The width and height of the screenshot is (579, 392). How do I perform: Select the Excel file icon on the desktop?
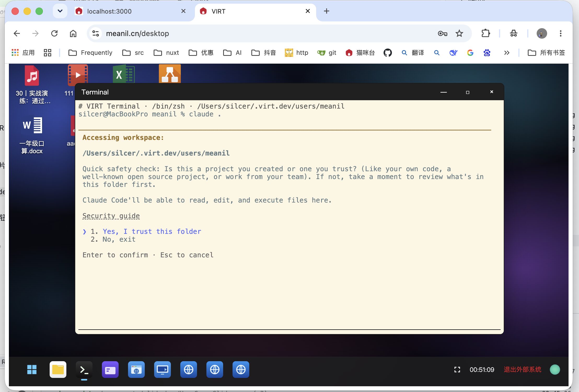tap(124, 74)
